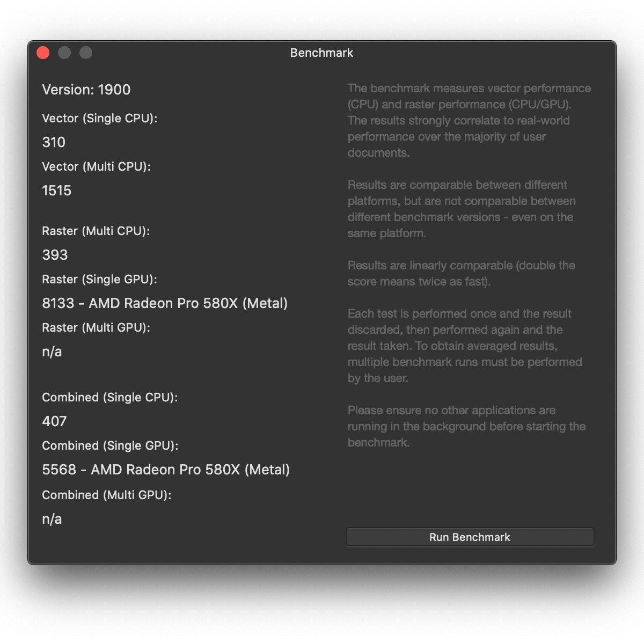Select the Combined (Single GPU) label
644x644 pixels.
[x=111, y=446]
